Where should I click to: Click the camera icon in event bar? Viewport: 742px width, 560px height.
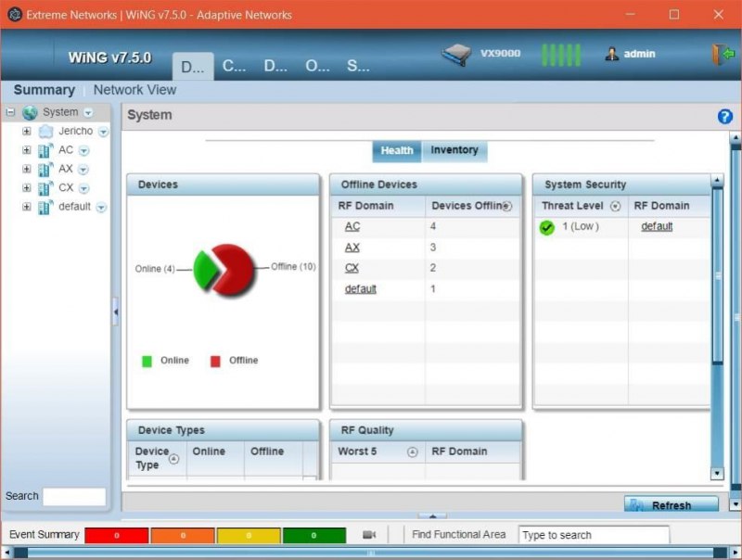tap(369, 534)
